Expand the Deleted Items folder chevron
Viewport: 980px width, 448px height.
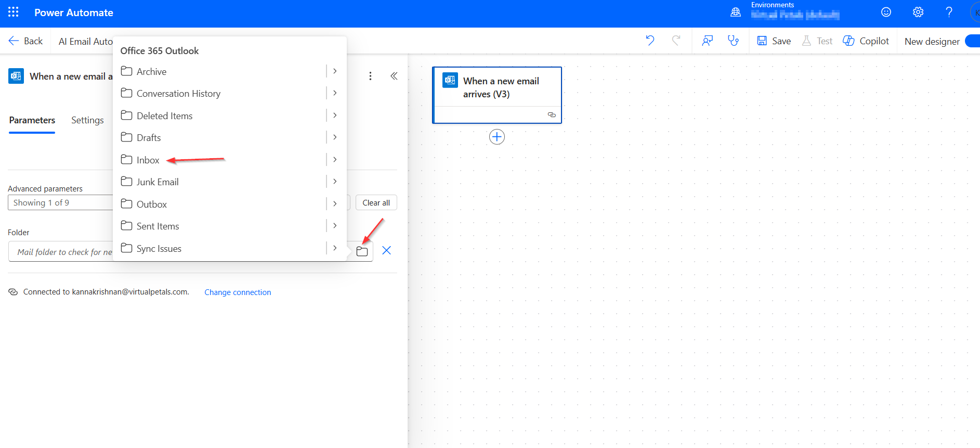point(335,116)
